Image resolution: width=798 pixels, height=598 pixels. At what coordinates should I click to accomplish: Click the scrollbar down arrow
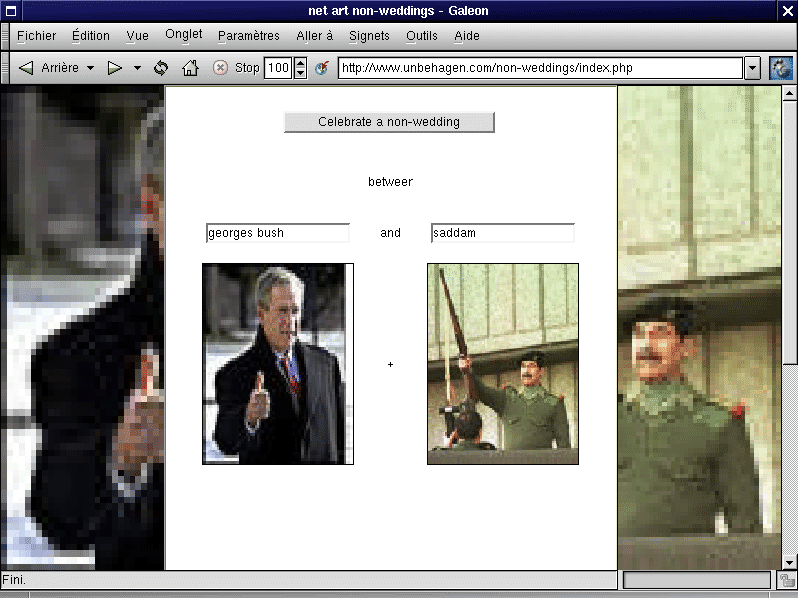click(789, 562)
